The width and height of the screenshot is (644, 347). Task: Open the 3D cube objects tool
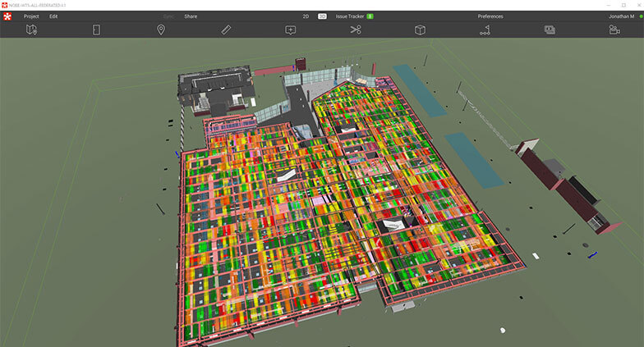[420, 30]
